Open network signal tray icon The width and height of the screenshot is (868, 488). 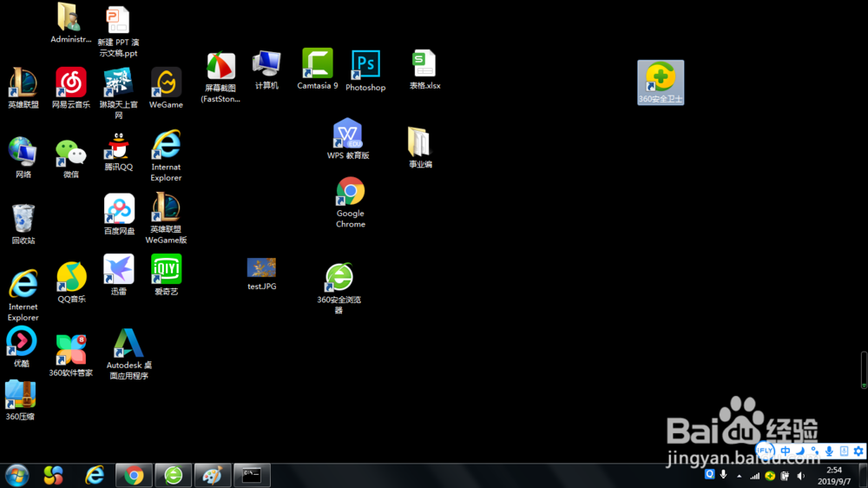754,476
